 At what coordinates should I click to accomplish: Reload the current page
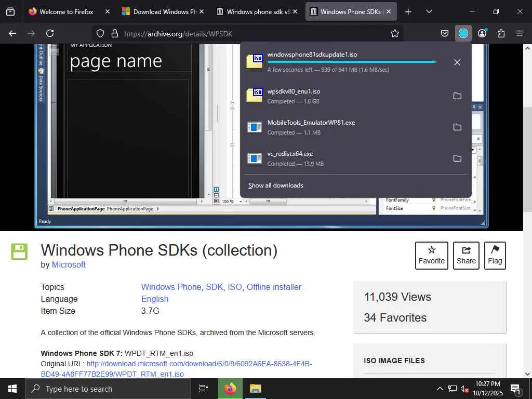[x=50, y=33]
